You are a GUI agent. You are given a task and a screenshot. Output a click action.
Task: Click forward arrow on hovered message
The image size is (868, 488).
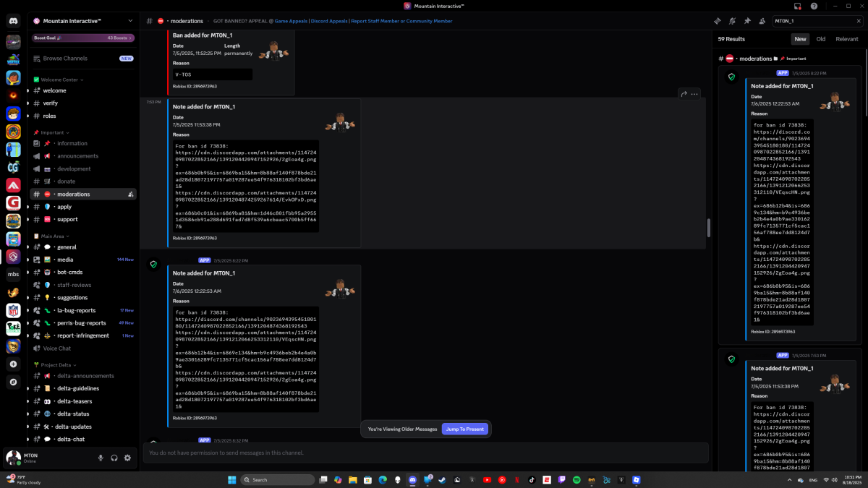coord(684,93)
